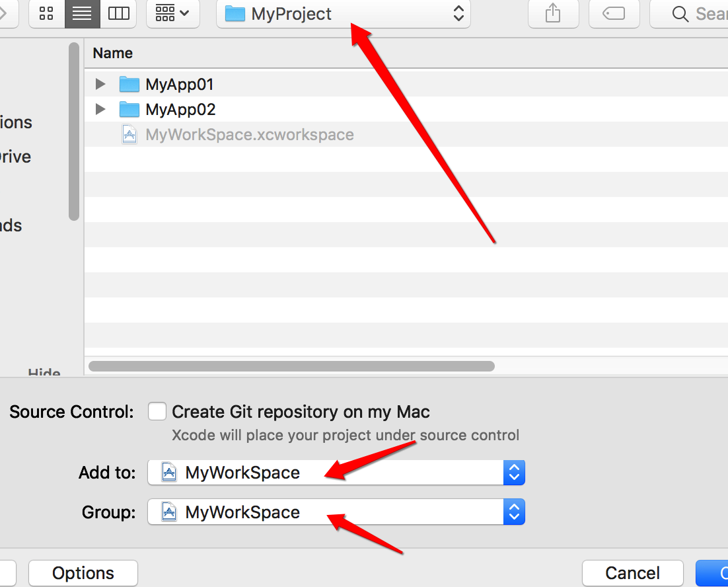Click the MyWorkSpace.xcworkspace file icon
728x587 pixels.
[129, 135]
